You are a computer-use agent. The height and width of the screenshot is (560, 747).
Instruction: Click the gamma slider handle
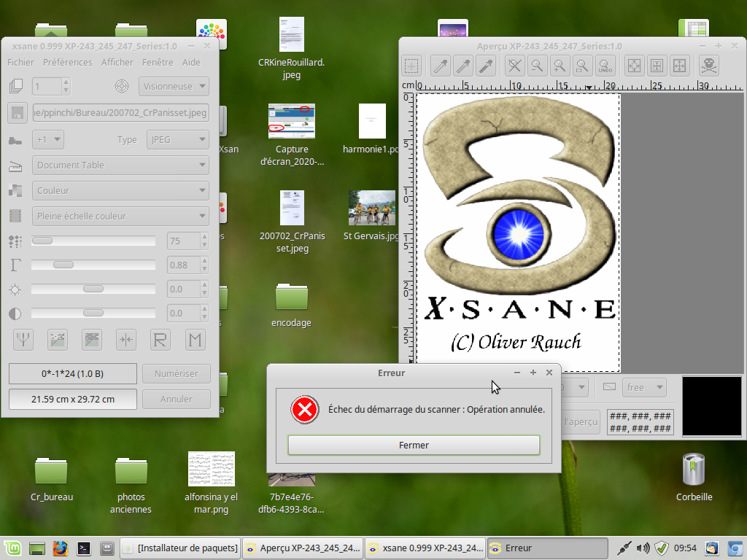[63, 265]
